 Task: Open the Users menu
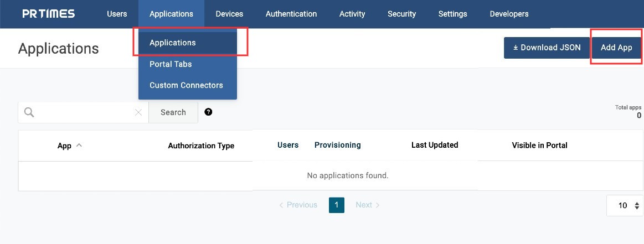tap(117, 14)
